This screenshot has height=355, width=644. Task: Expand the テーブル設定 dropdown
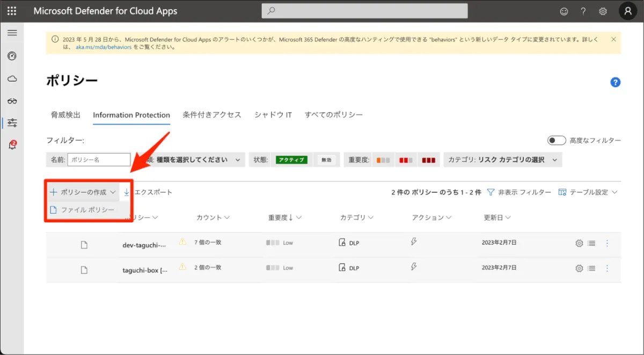click(x=588, y=192)
